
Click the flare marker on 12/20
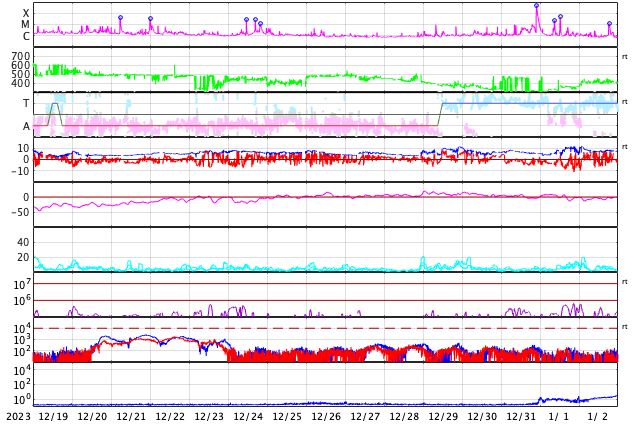tap(120, 18)
